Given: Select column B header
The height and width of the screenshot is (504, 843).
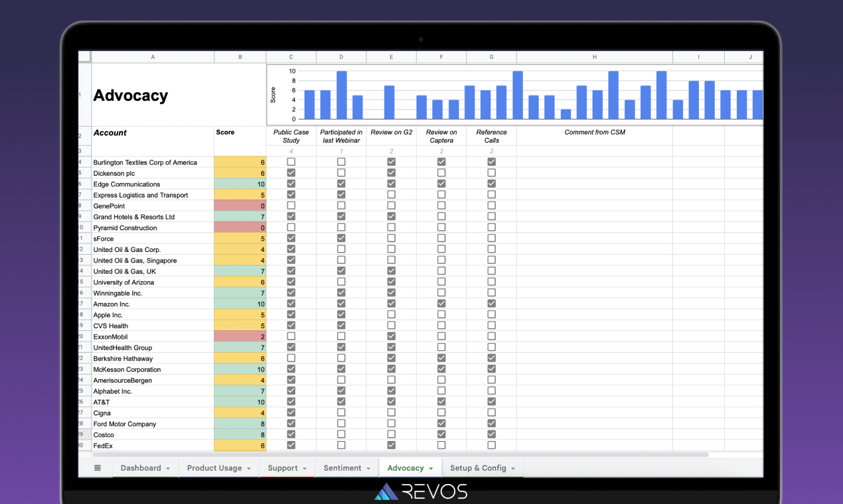Looking at the screenshot, I should [x=240, y=57].
